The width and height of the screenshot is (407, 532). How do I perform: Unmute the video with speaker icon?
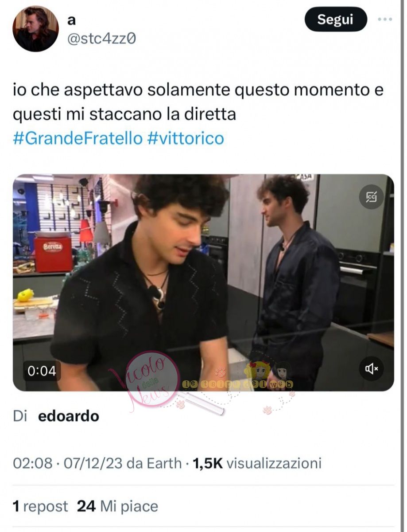(371, 368)
